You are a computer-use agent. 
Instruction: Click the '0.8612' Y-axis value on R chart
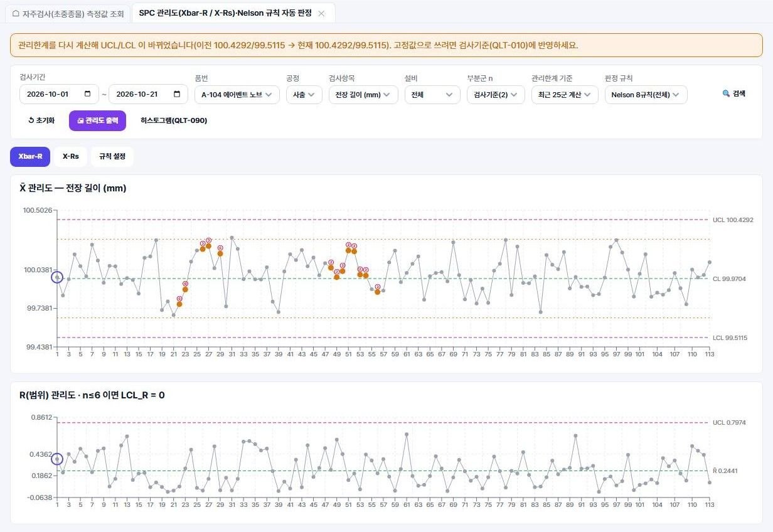(41, 417)
